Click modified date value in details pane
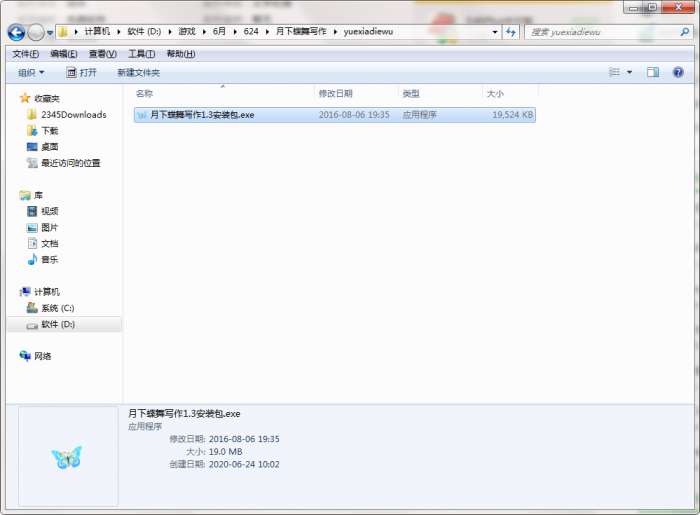This screenshot has height=515, width=700. click(x=244, y=439)
